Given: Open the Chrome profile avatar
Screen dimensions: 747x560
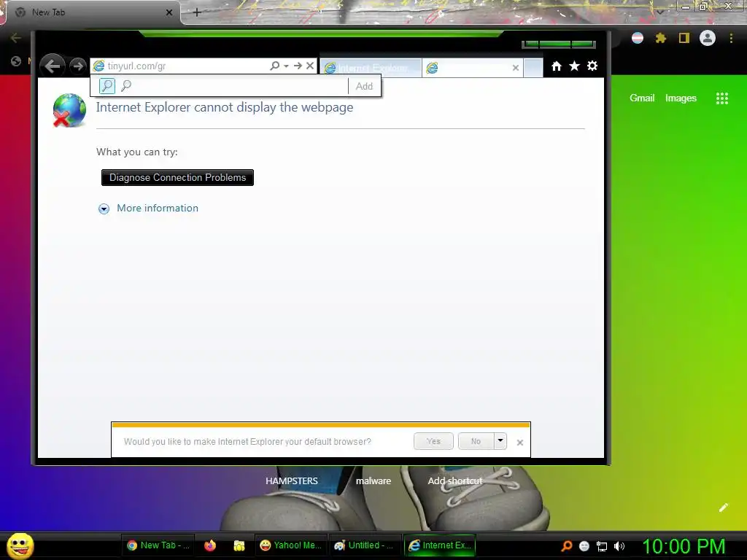Looking at the screenshot, I should (708, 38).
